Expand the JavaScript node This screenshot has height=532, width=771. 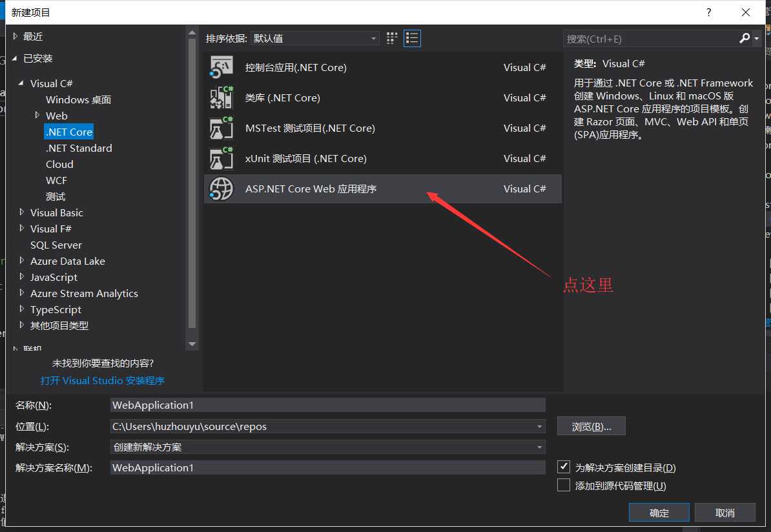click(x=21, y=277)
